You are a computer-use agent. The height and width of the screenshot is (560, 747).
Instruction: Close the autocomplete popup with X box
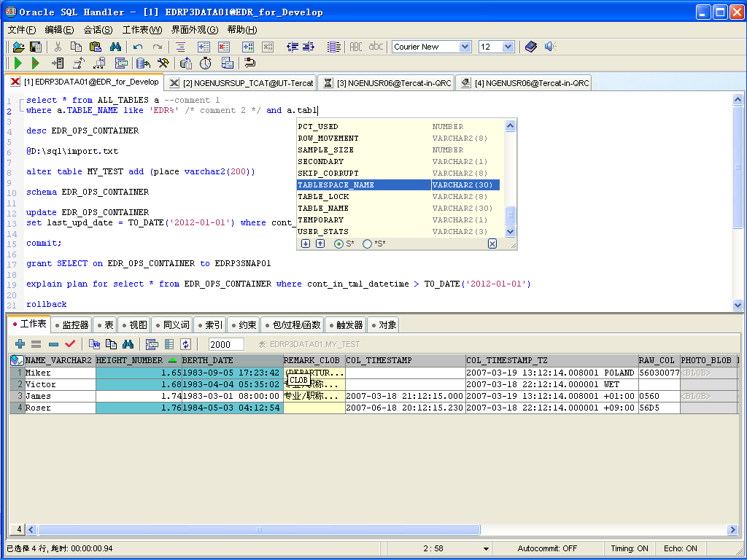tap(492, 244)
